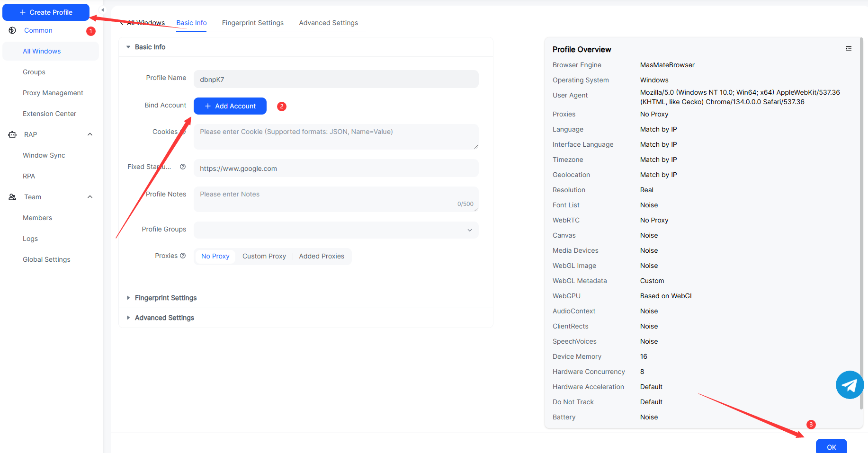Click the Common section globe icon
The image size is (868, 453).
[x=13, y=30]
